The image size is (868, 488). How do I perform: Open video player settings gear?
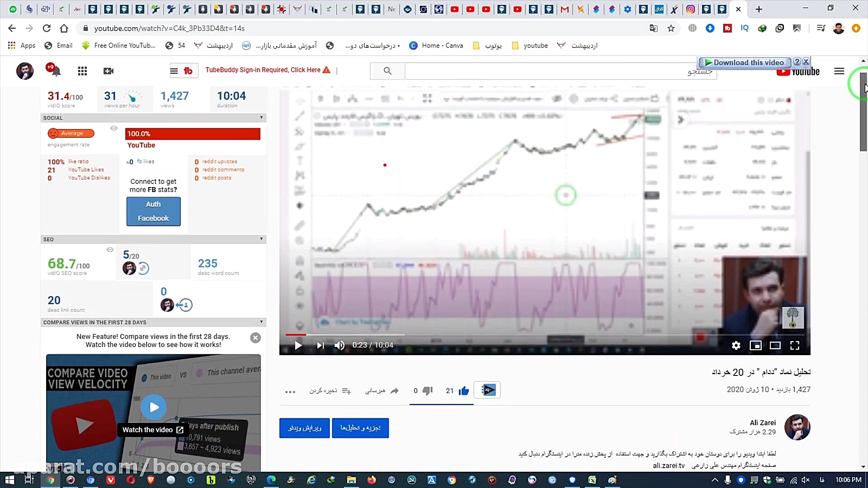736,345
